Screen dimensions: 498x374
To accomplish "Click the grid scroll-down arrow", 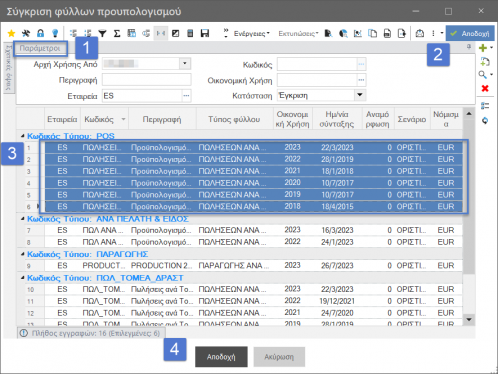I will (469, 320).
